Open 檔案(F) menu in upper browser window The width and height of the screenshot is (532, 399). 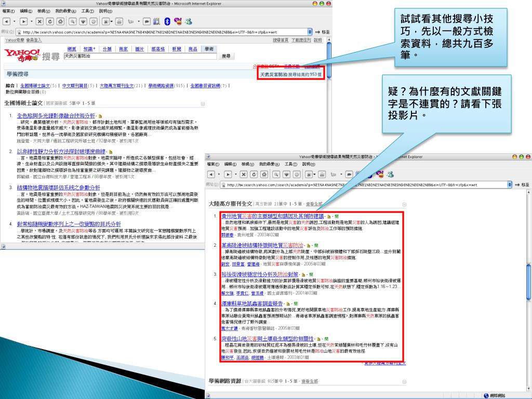click(8, 11)
